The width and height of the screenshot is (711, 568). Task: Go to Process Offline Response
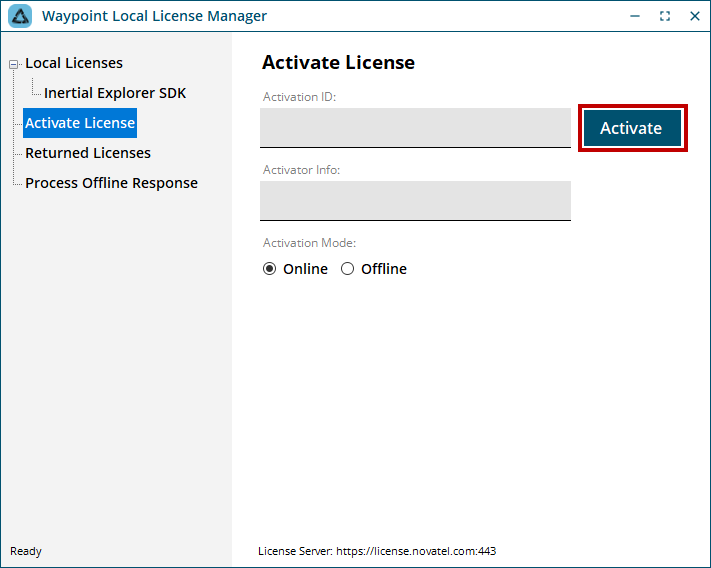point(112,183)
